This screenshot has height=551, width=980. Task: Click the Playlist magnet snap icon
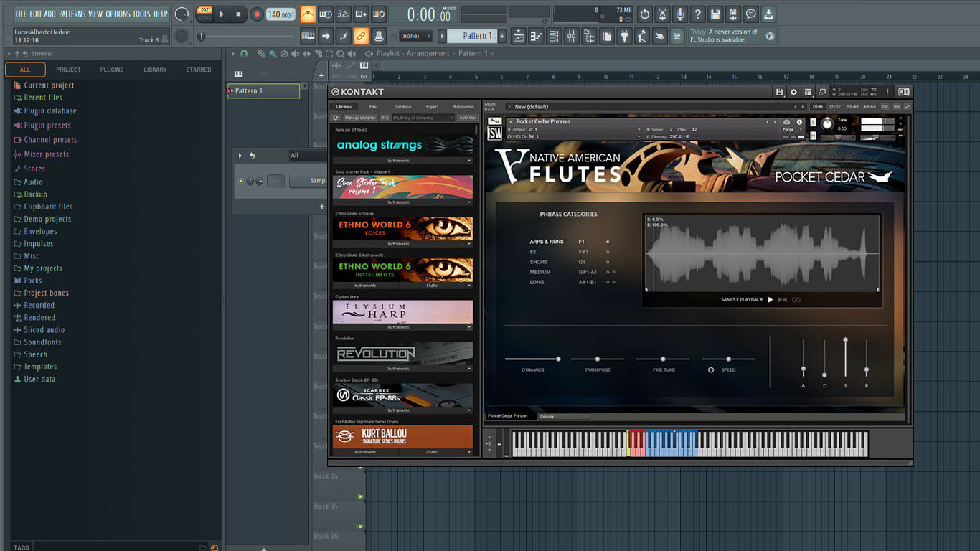[x=244, y=53]
